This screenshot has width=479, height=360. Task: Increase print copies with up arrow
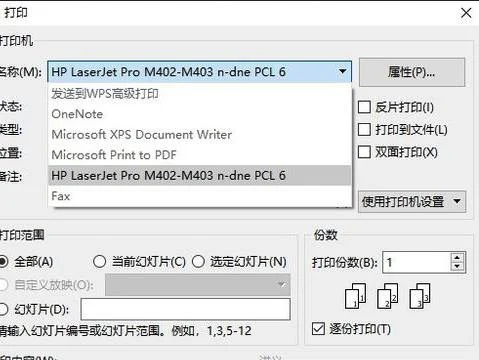pyautogui.click(x=457, y=257)
